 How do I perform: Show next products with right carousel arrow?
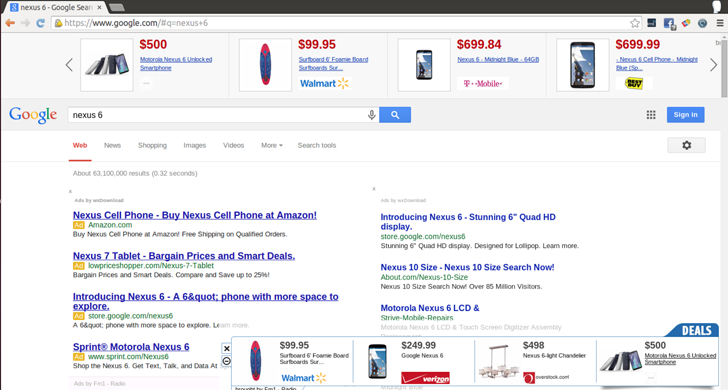click(714, 65)
